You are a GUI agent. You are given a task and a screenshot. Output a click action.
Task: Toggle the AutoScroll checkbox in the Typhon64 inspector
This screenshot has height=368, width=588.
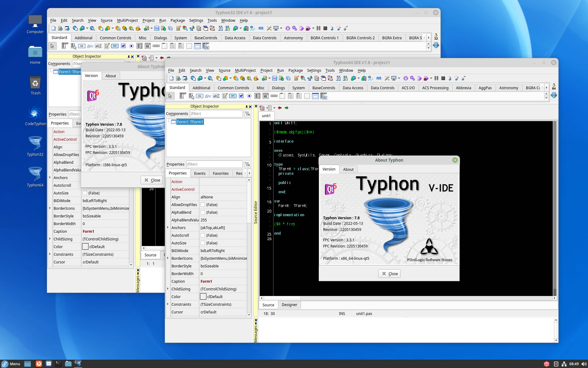[203, 236]
